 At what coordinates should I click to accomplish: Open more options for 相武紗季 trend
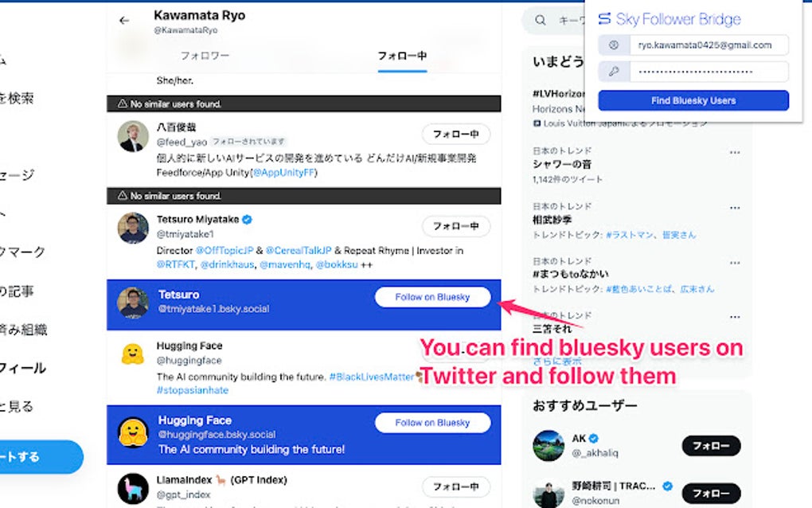[x=735, y=208]
